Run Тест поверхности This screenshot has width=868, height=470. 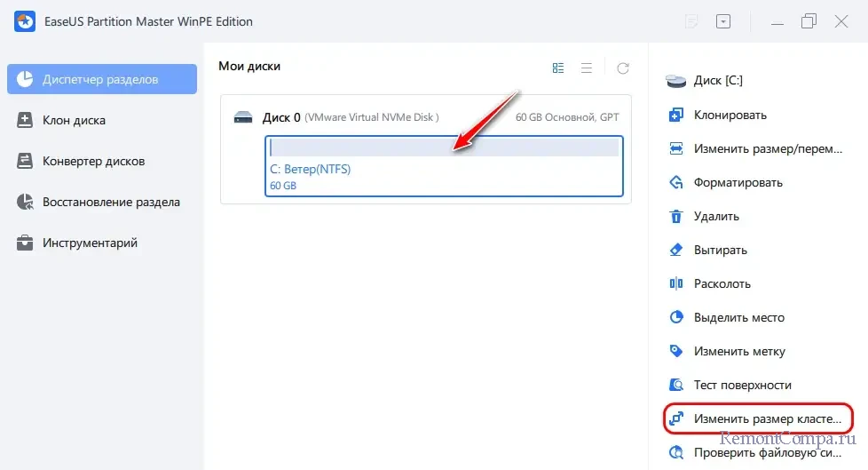click(x=742, y=385)
